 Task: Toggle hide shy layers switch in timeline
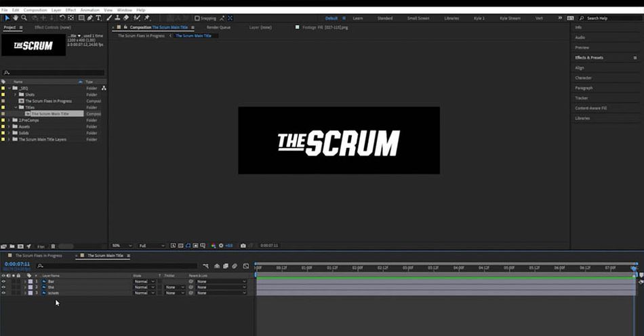217,266
